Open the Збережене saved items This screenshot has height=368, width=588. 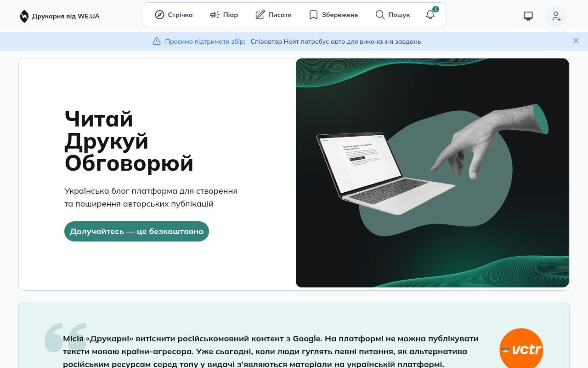point(333,15)
